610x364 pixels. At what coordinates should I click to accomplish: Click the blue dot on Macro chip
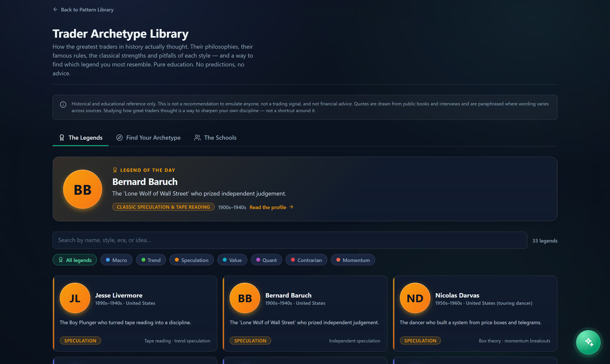point(108,260)
